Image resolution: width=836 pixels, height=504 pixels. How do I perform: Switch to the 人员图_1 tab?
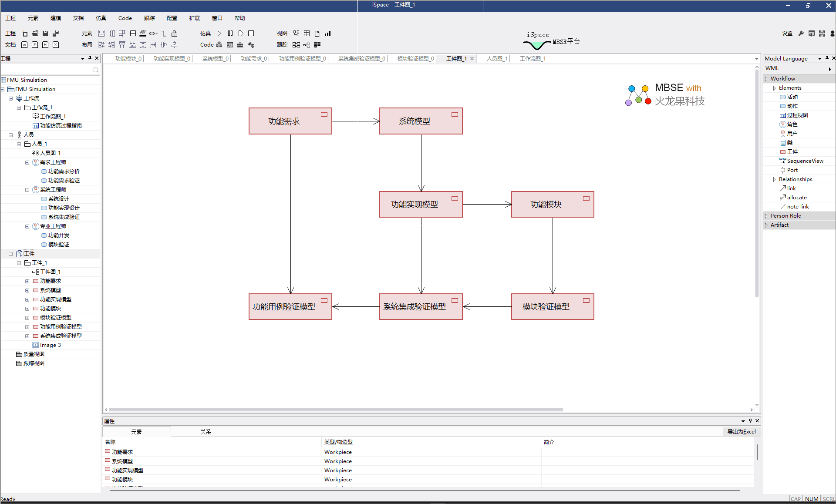497,58
